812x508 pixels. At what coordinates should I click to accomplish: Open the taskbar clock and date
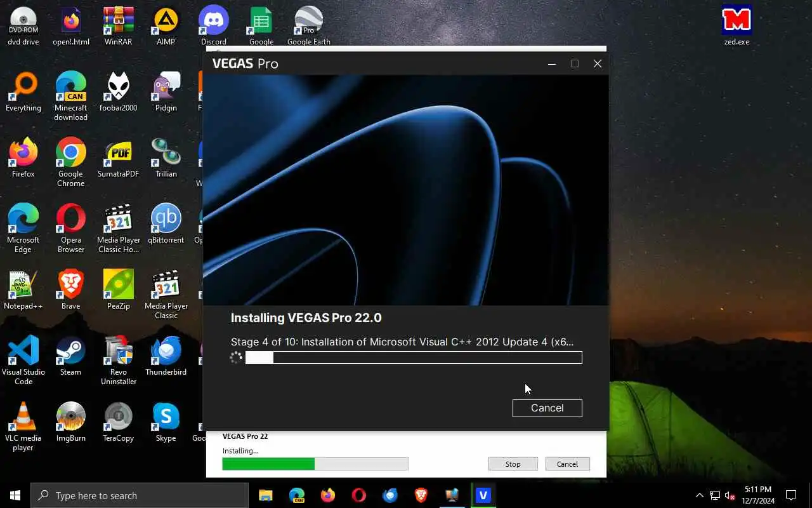coord(758,495)
